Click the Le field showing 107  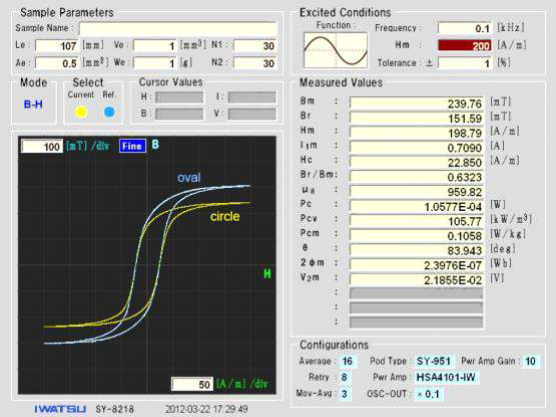coord(56,46)
